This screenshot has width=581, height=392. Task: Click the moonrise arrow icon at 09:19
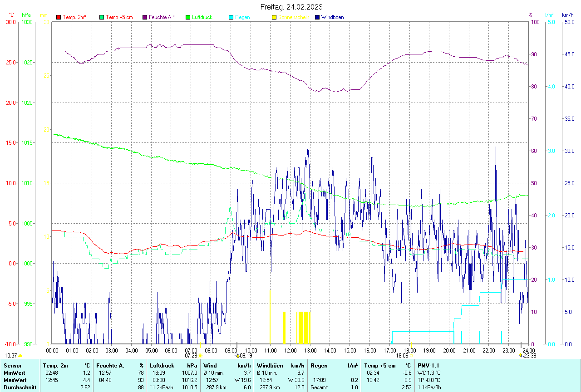click(237, 356)
